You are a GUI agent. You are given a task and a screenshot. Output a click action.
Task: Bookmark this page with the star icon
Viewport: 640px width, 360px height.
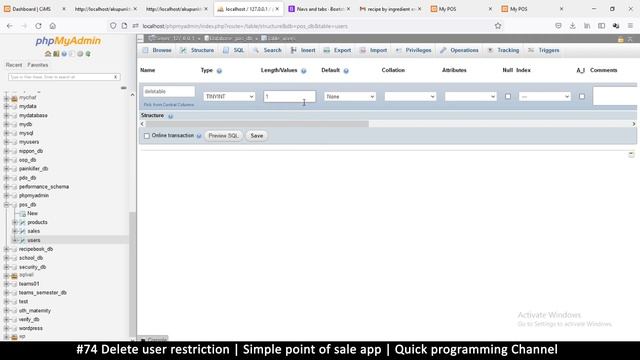[x=498, y=26]
